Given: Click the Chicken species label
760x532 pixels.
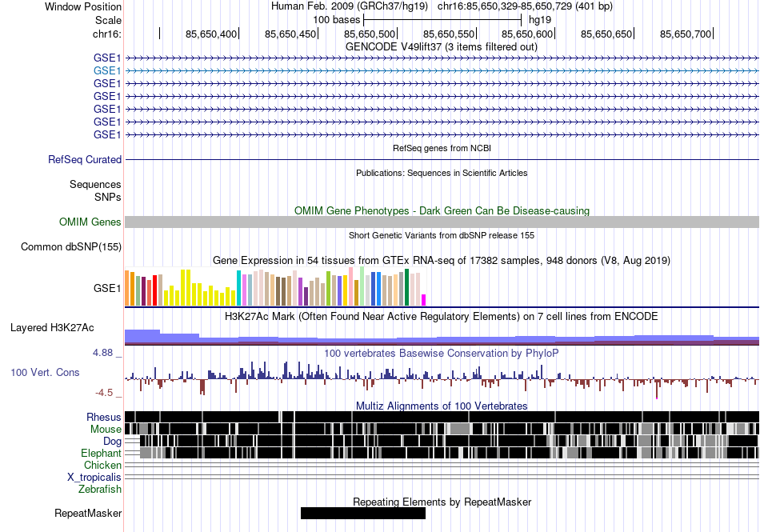Looking at the screenshot, I should pos(102,465).
